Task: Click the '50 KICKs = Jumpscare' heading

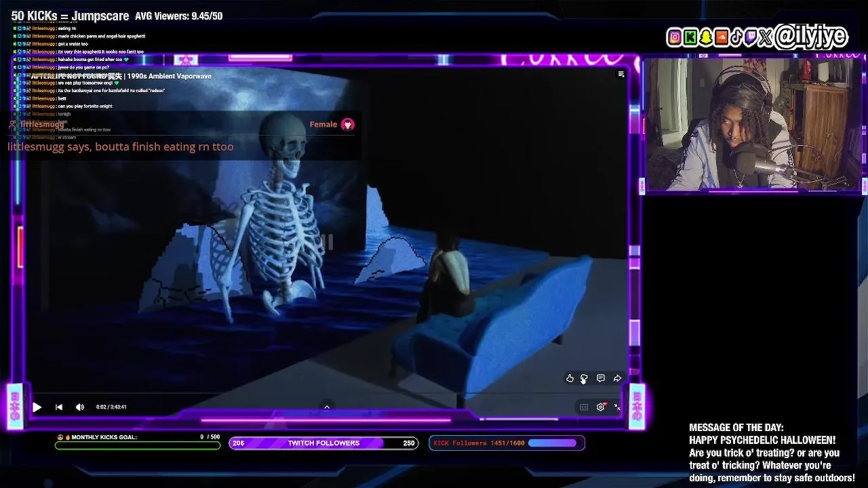Action: [70, 16]
